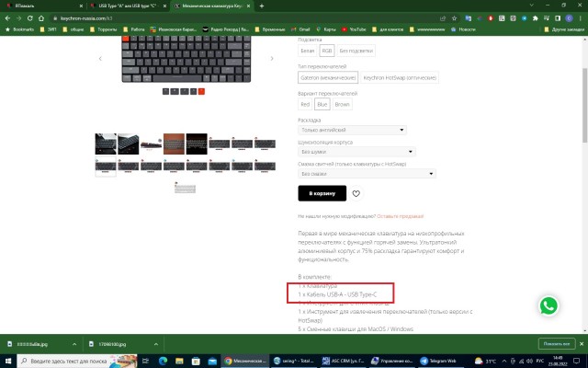This screenshot has width=588, height=368.
Task: Open the tab search chevron in title bar
Action: [x=531, y=6]
